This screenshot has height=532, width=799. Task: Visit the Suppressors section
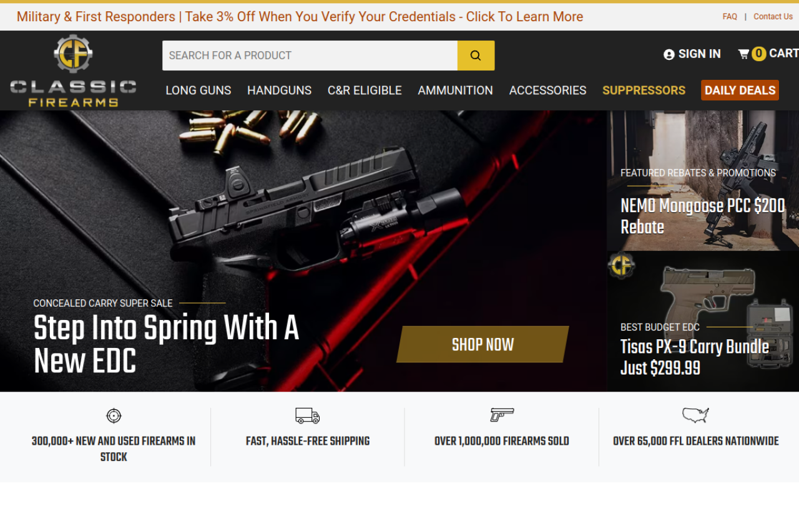644,90
